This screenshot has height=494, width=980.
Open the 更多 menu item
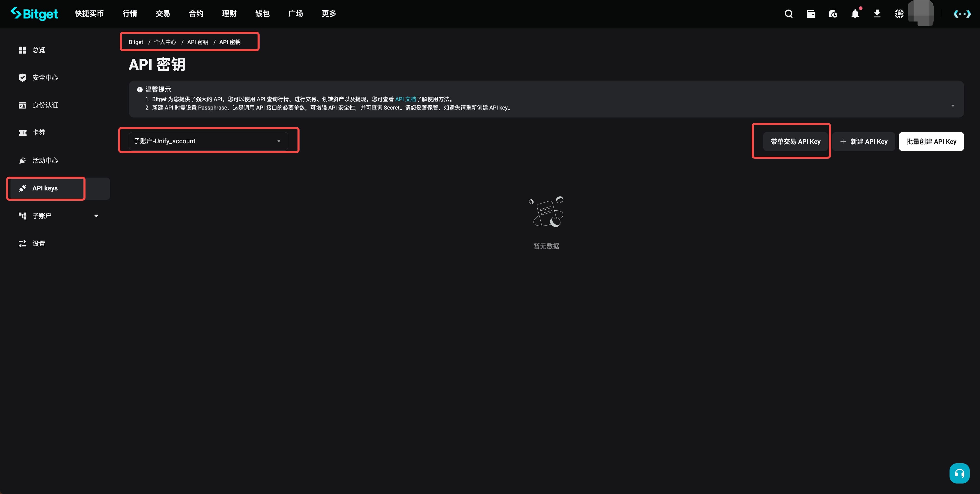328,14
